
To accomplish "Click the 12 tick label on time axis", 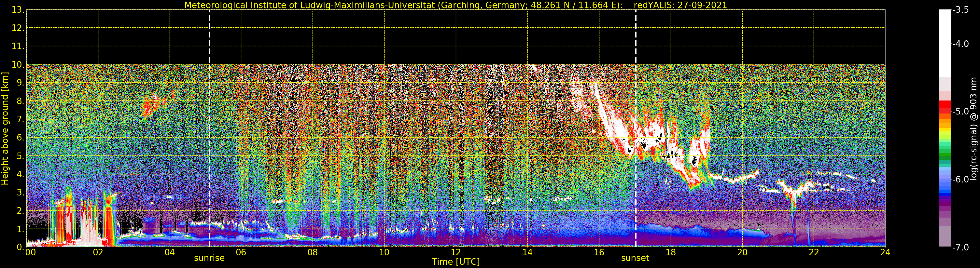I will tap(456, 252).
